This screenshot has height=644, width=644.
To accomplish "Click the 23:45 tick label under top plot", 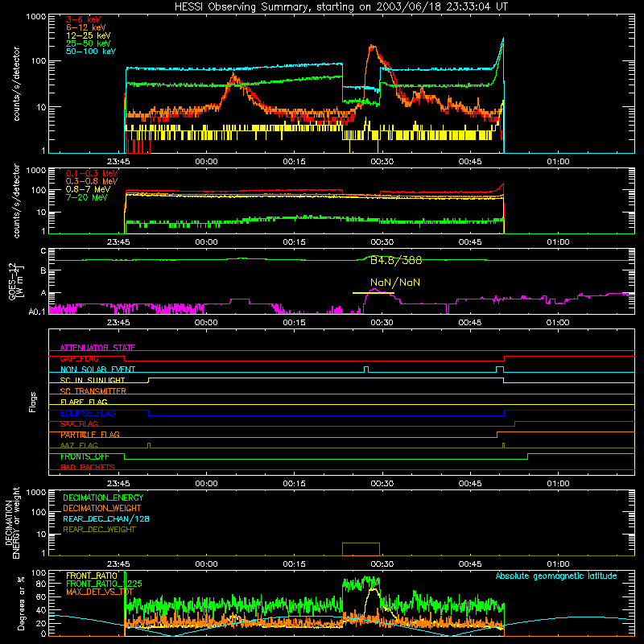I will [118, 162].
